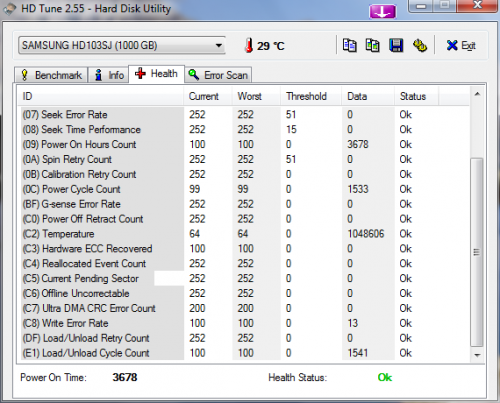Click the ID column header
Screen dimensions: 500x403
coord(100,96)
